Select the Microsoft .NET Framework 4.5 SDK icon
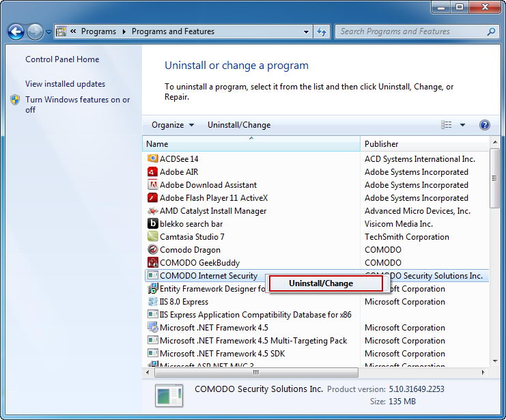Image resolution: width=506 pixels, height=420 pixels. (x=153, y=353)
